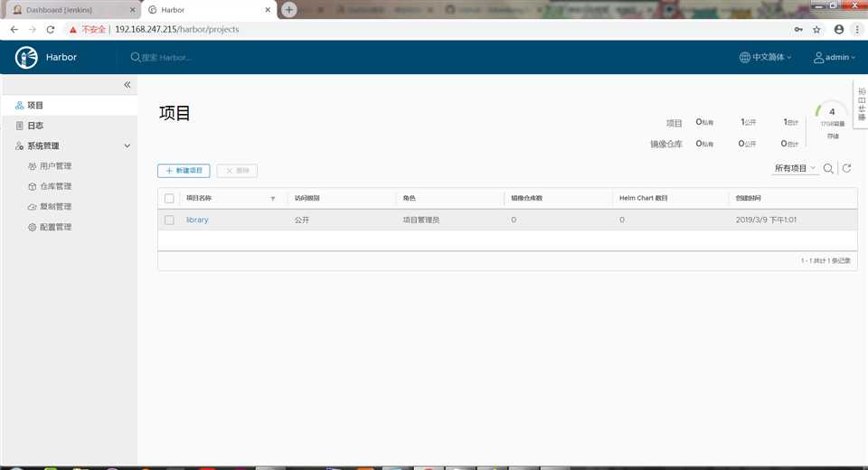868x470 pixels.
Task: Click the 用户管理 users icon
Action: pos(33,166)
